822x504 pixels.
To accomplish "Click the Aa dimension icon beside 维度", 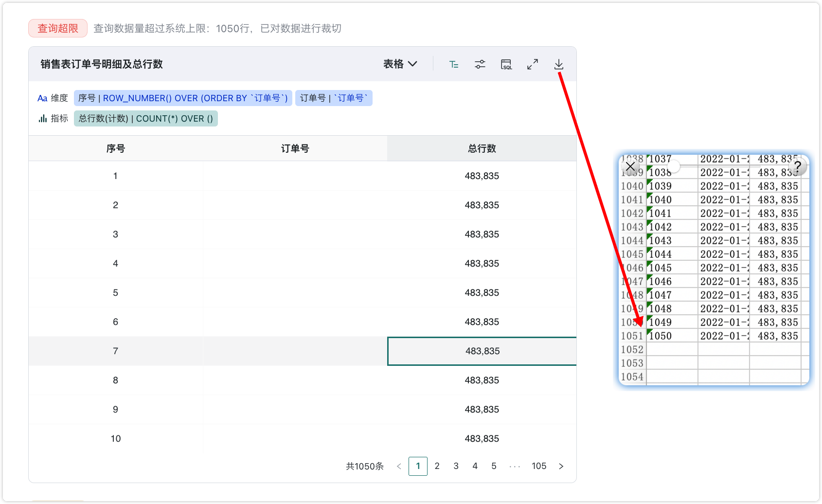I will click(42, 98).
